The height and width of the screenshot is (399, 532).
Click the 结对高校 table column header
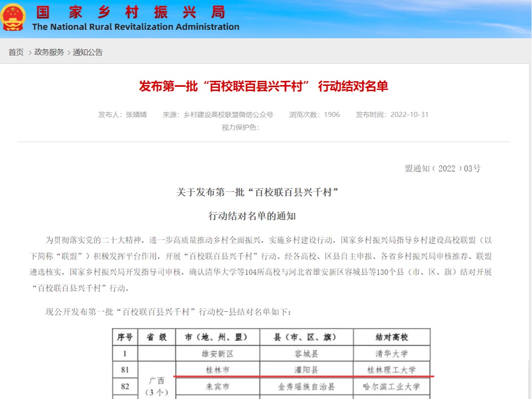pyautogui.click(x=391, y=337)
